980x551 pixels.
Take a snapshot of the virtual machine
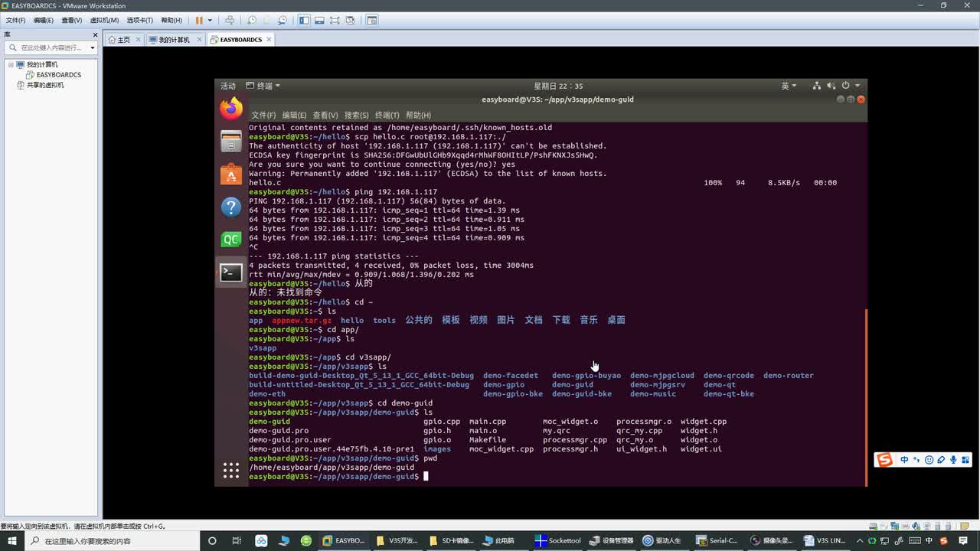pyautogui.click(x=253, y=21)
